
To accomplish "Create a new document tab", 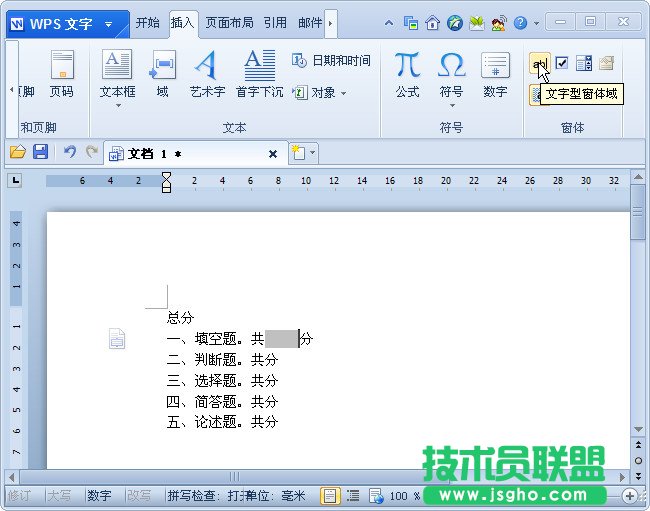I will pyautogui.click(x=298, y=153).
